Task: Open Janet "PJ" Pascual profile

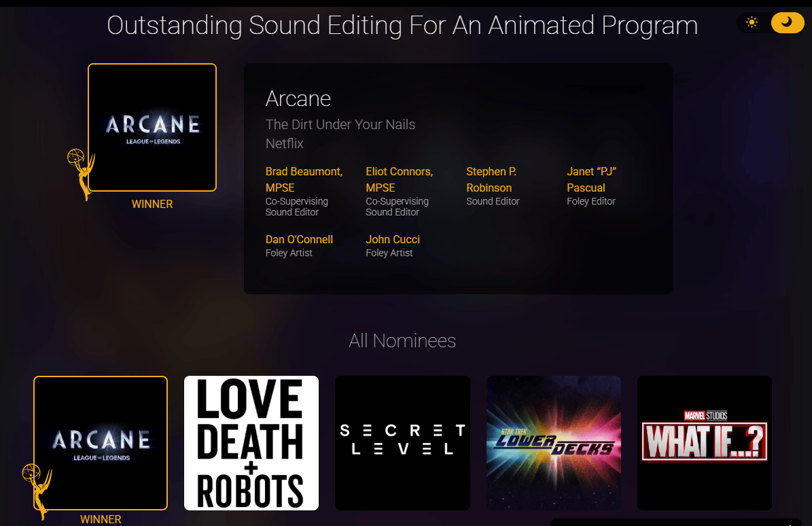Action: (x=591, y=179)
